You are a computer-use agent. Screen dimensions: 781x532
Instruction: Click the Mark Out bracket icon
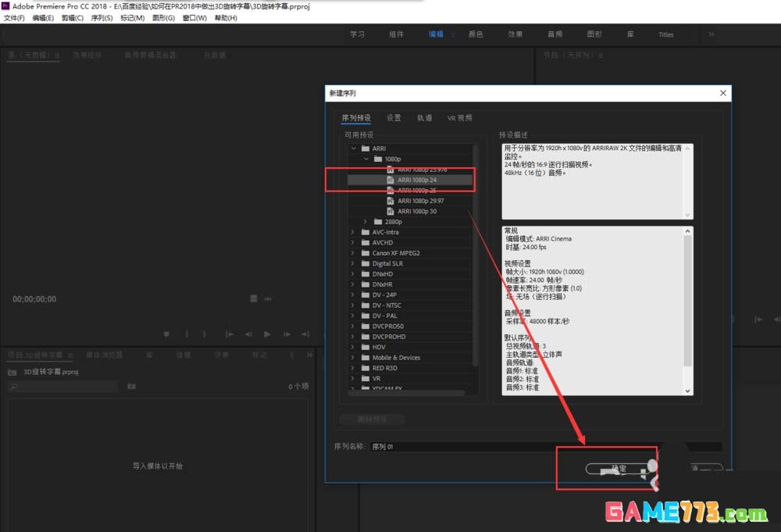(x=204, y=334)
